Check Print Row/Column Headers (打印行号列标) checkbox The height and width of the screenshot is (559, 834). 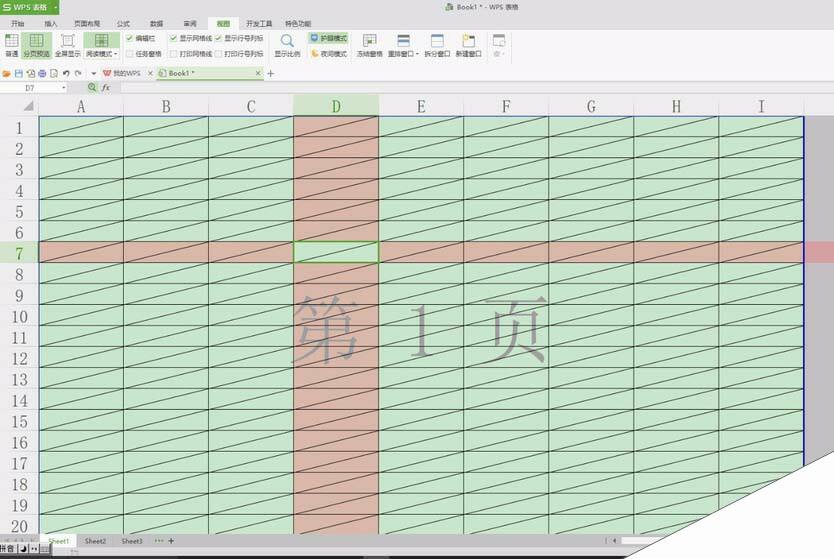coord(219,54)
